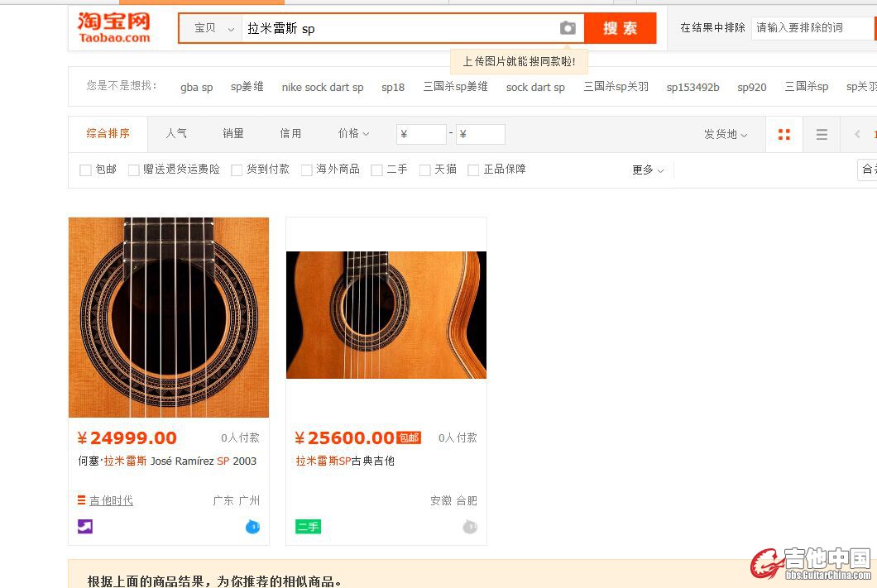877x588 pixels.
Task: Click the 上传图片就能搜同款啦! tooltip
Action: pos(519,61)
